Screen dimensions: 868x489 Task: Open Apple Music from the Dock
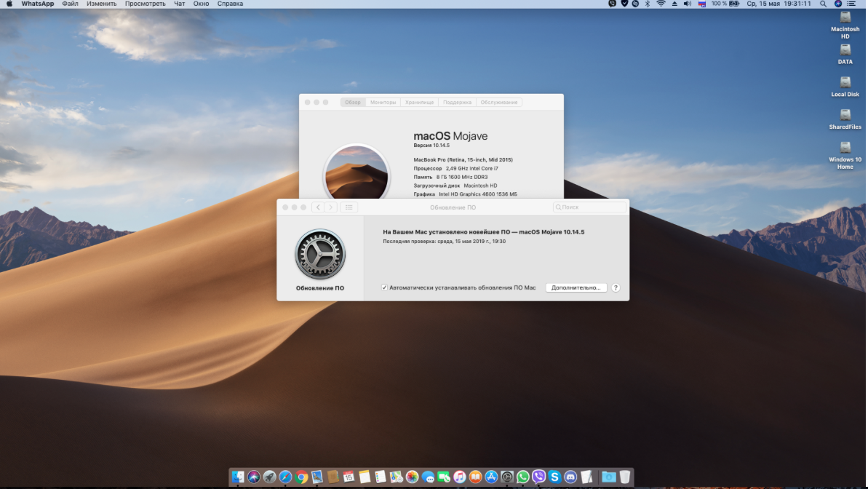pyautogui.click(x=458, y=478)
